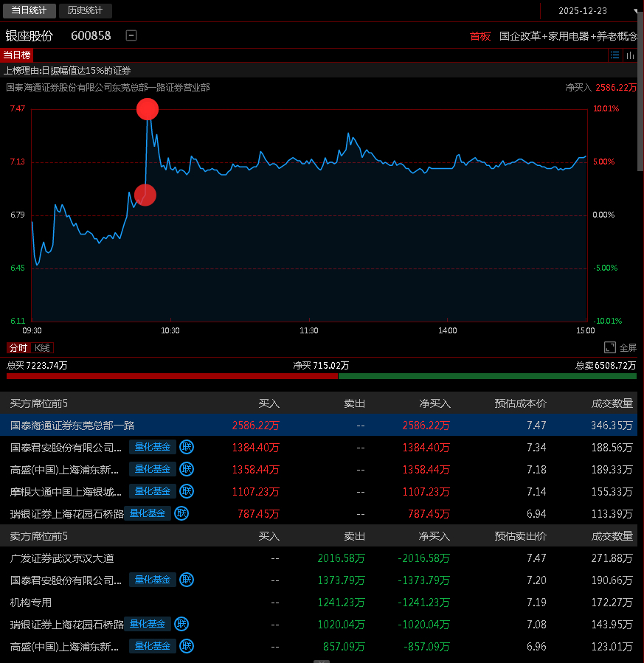Switch chart to K线 view

click(42, 348)
